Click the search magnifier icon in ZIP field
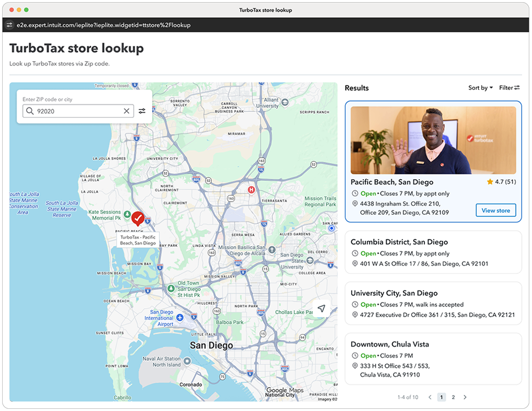The image size is (532, 411). [x=30, y=111]
